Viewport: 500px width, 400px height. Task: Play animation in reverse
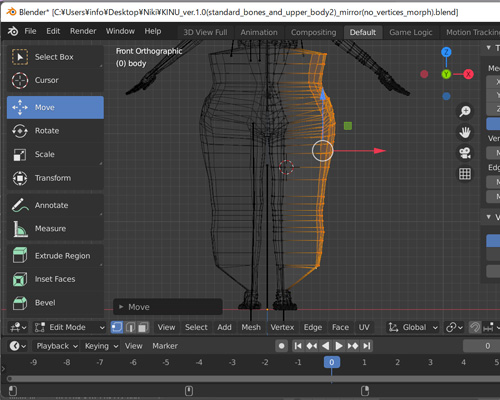click(x=325, y=346)
